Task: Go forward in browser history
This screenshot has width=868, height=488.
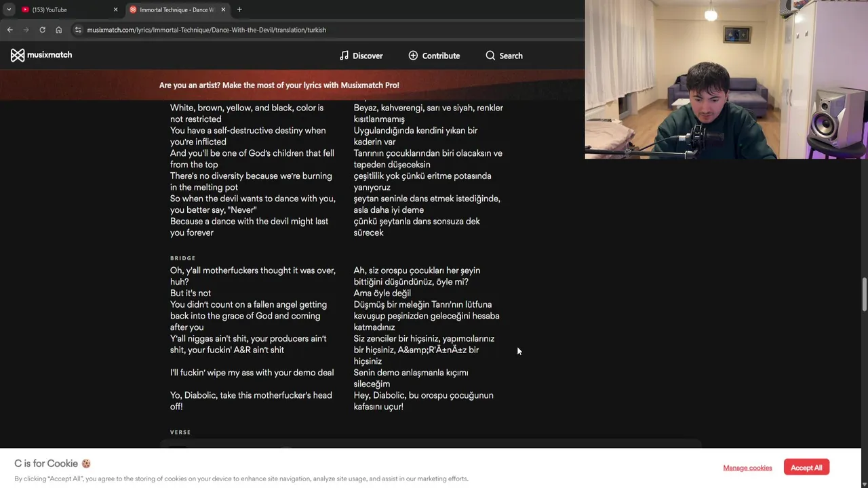Action: (26, 30)
